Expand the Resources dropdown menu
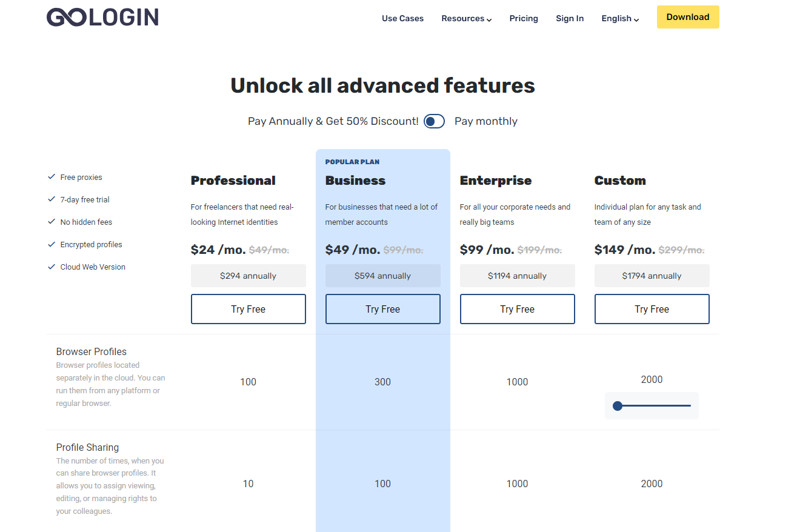This screenshot has height=532, width=797. point(466,18)
